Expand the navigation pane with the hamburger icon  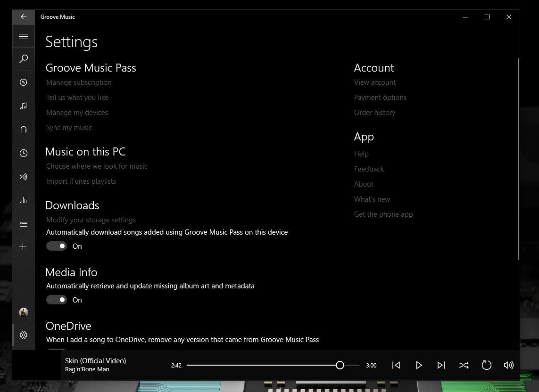(23, 36)
